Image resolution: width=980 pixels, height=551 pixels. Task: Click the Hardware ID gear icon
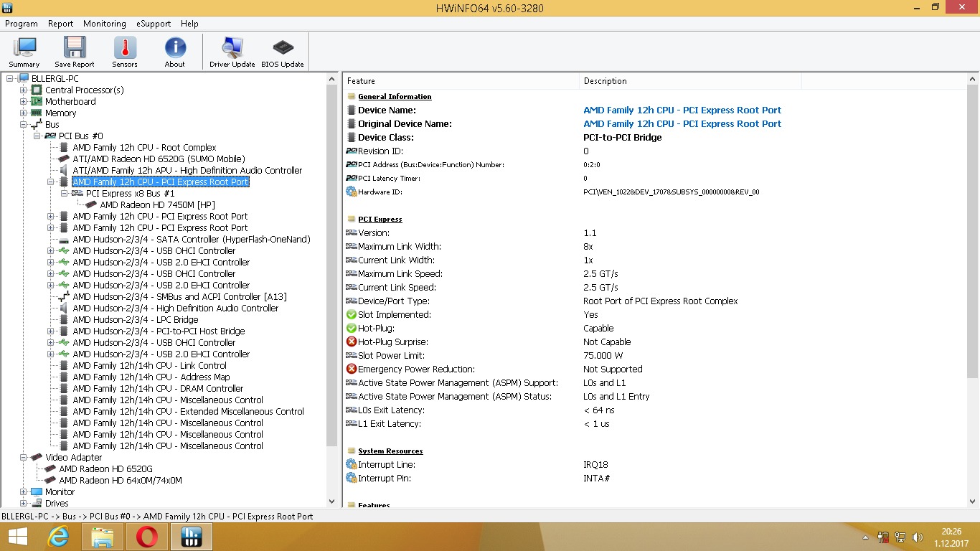(351, 192)
